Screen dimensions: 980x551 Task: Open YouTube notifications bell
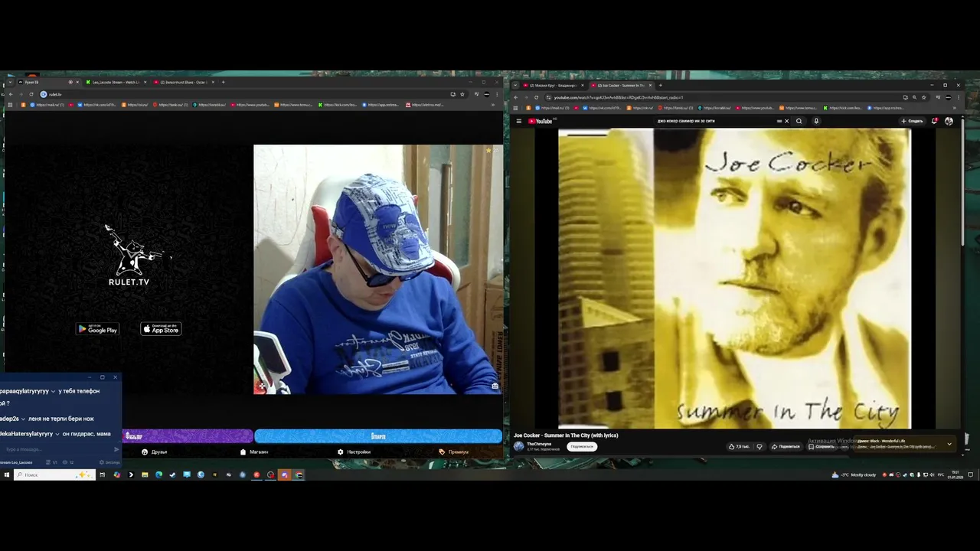(934, 121)
